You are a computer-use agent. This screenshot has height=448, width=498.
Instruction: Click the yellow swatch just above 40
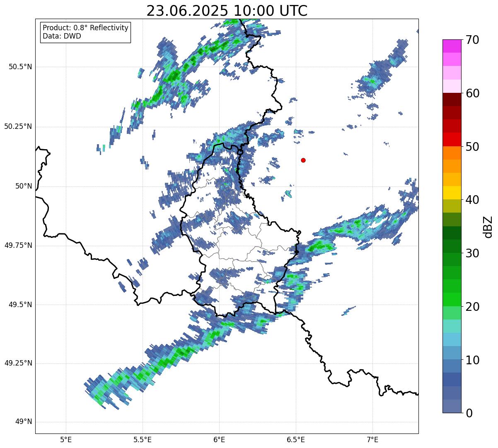click(x=452, y=193)
